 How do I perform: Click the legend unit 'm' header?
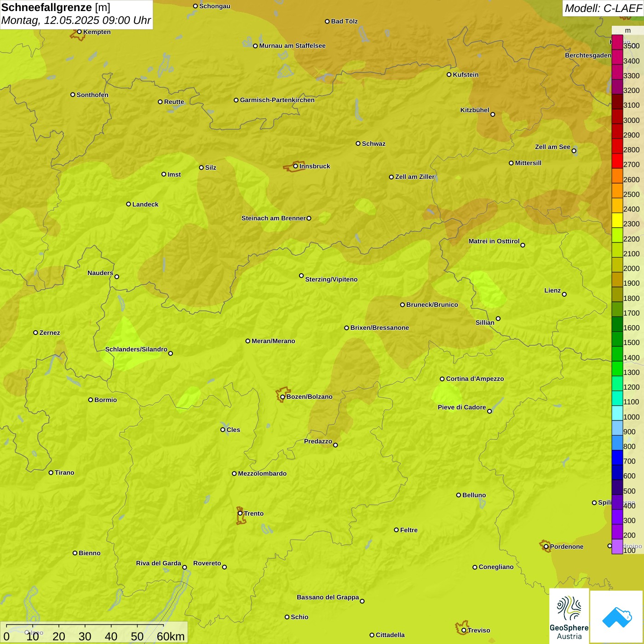pos(628,30)
